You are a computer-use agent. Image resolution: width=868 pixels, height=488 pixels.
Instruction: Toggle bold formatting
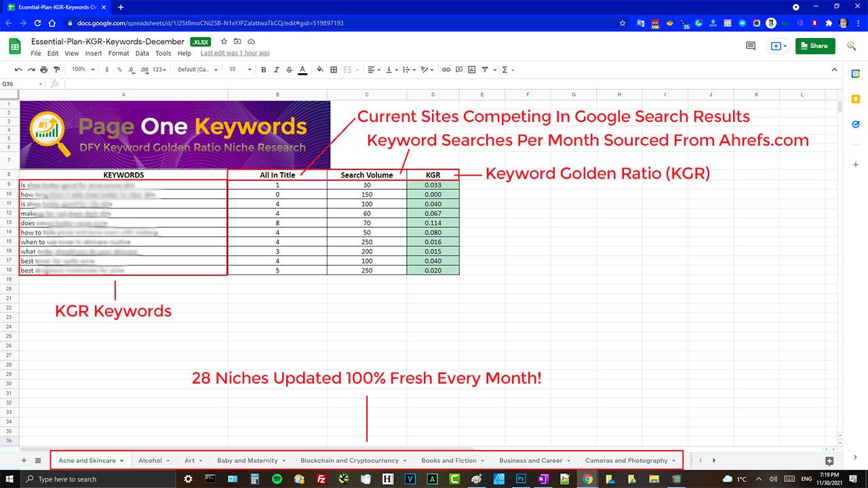264,70
